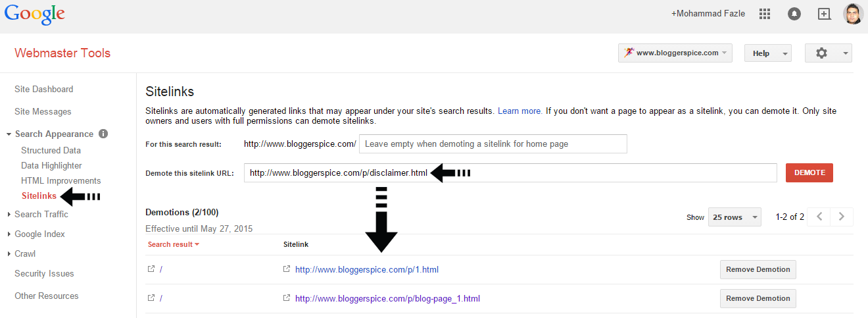Open the settings gear dropdown
The image size is (868, 318).
point(829,53)
